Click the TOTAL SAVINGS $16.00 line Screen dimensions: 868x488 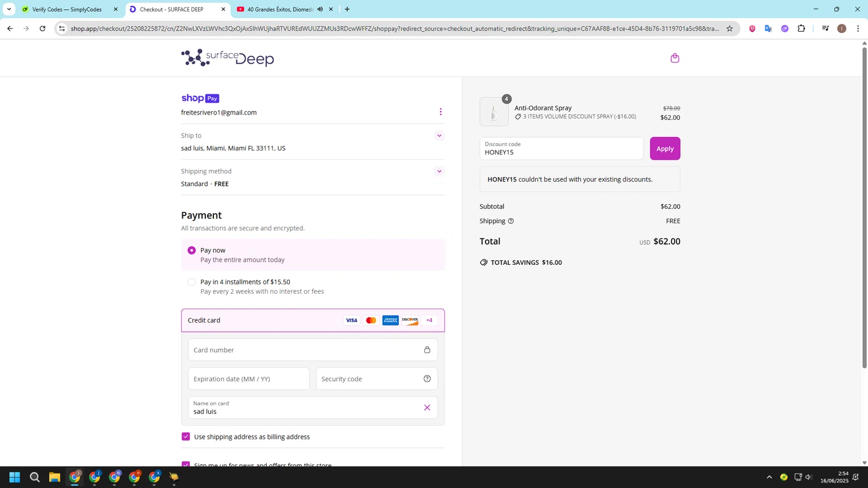coord(521,263)
